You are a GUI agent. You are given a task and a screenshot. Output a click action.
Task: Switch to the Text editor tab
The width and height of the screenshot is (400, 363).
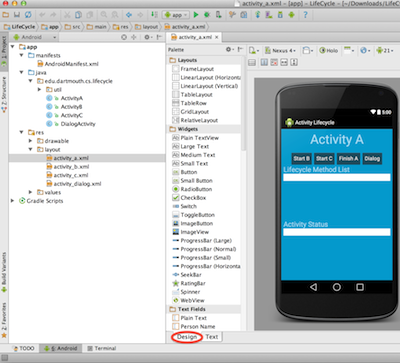pos(212,337)
